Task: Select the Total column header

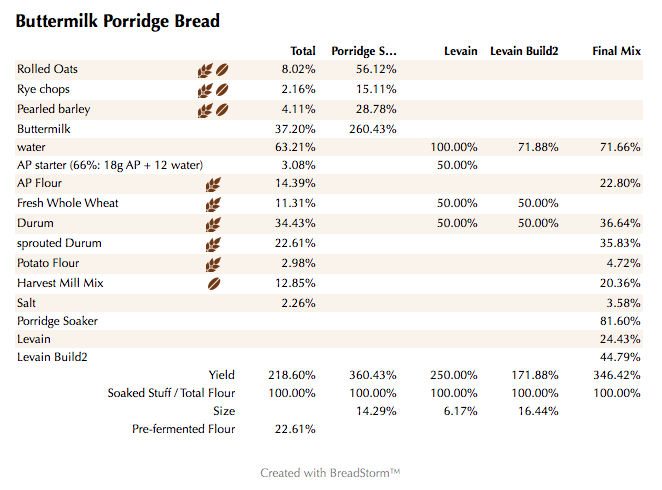Action: pyautogui.click(x=302, y=50)
